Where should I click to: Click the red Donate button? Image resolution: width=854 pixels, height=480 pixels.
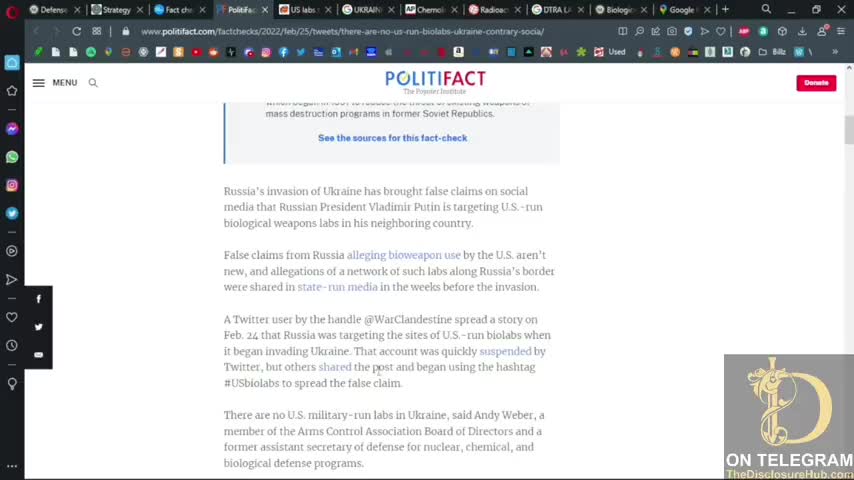tap(816, 83)
